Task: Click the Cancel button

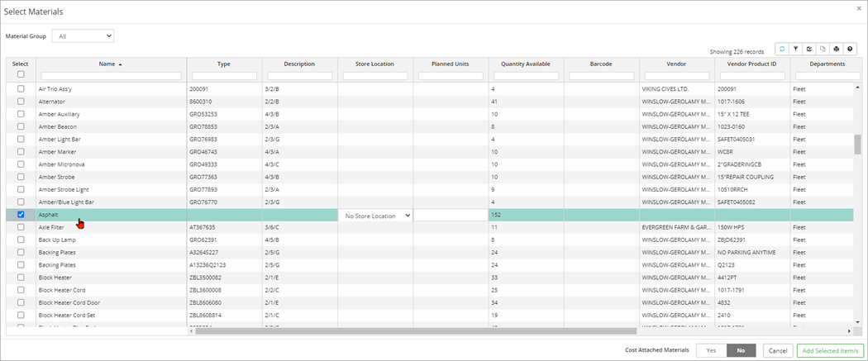Action: pos(777,350)
